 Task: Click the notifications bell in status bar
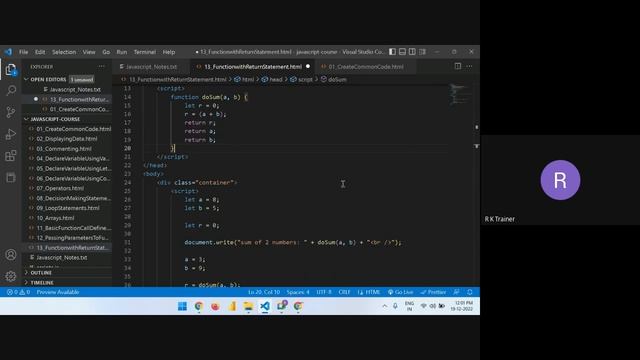[470, 292]
